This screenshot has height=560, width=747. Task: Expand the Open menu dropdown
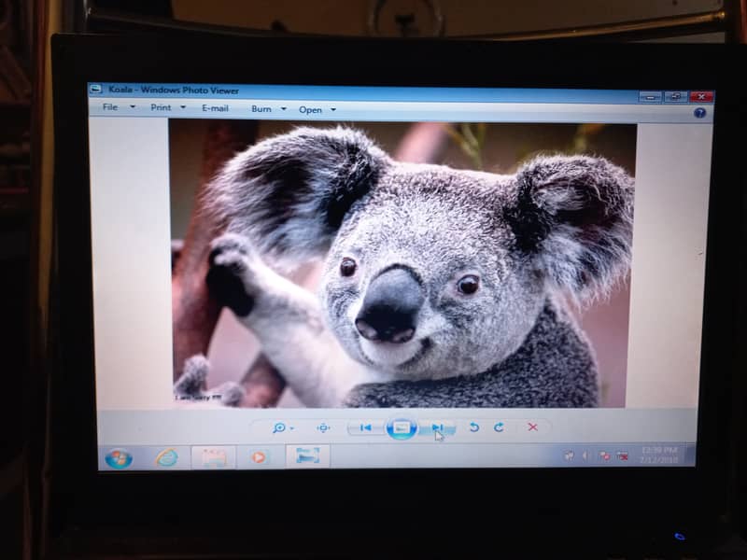click(x=316, y=110)
